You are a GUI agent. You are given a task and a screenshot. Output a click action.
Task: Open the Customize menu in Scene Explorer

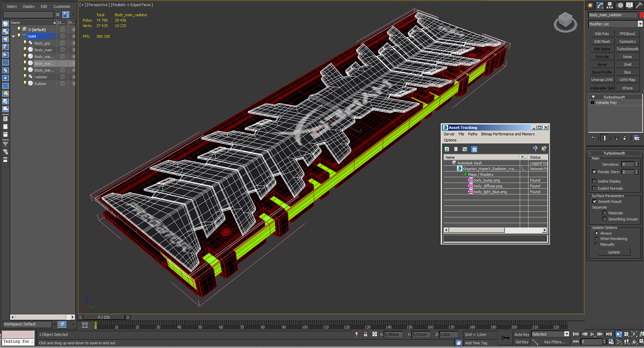[x=62, y=7]
